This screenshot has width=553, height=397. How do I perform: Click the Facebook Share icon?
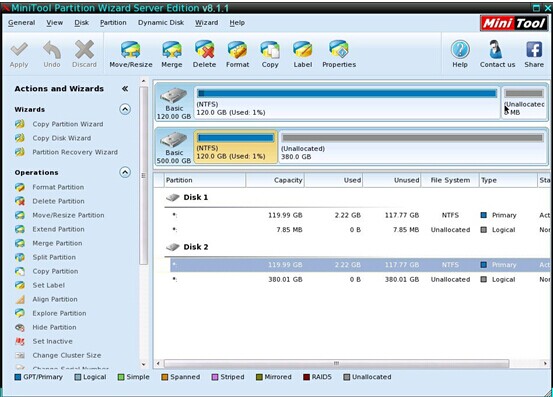(x=534, y=50)
